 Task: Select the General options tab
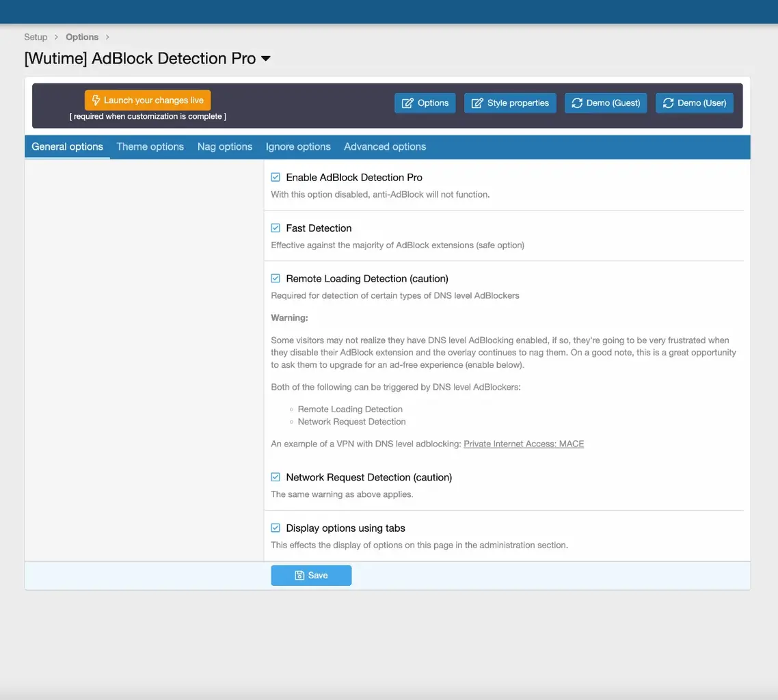click(67, 146)
